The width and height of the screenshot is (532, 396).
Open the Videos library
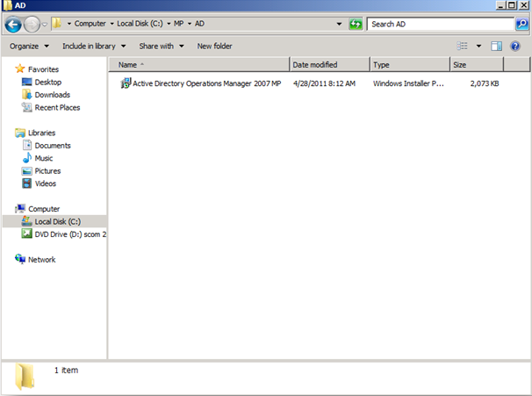pos(46,184)
